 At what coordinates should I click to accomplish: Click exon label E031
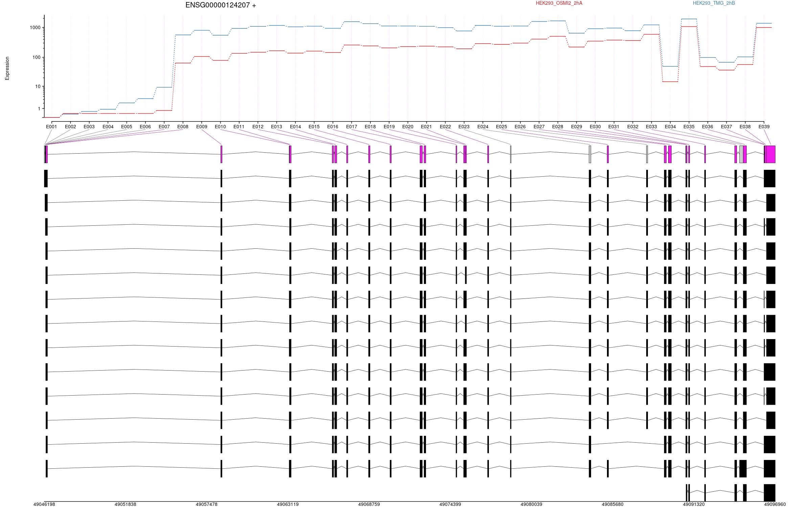point(614,127)
